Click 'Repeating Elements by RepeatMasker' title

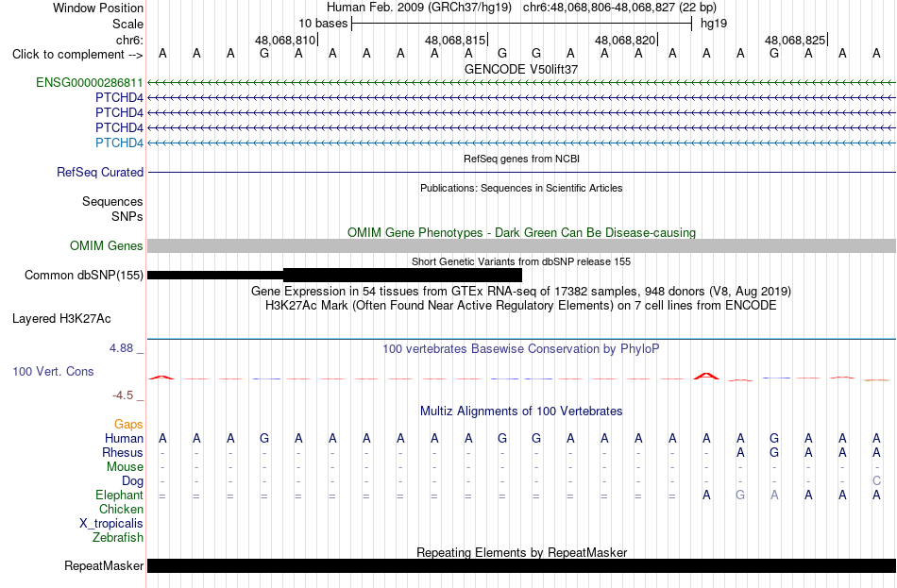(x=521, y=552)
